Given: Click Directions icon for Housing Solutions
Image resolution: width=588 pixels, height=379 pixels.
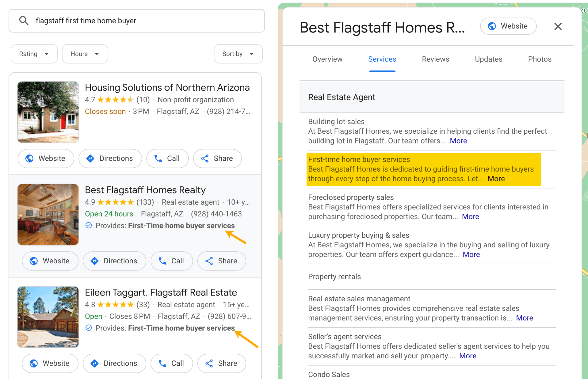Looking at the screenshot, I should (90, 158).
